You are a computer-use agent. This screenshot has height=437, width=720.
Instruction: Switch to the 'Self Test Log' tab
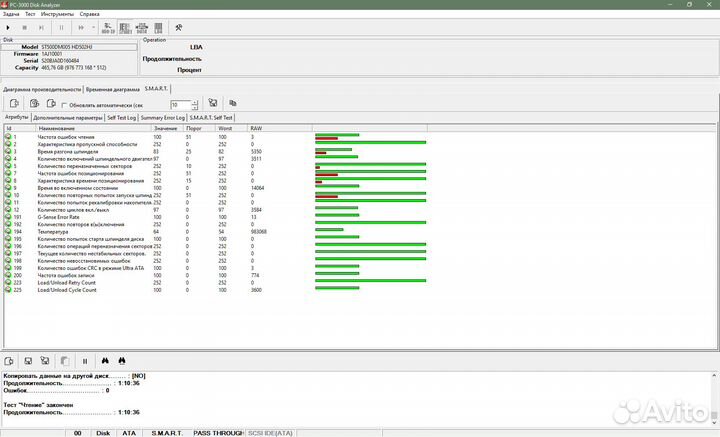click(x=120, y=117)
